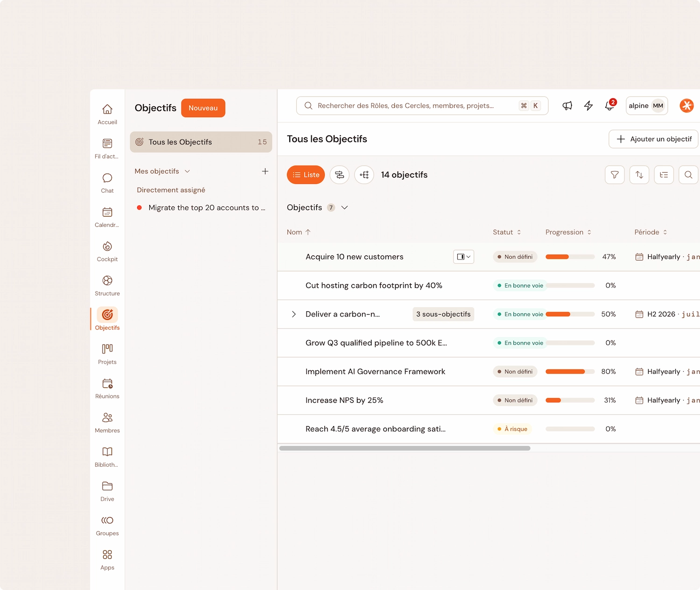Open Réunions in the sidebar
This screenshot has width=700, height=590.
tap(107, 388)
